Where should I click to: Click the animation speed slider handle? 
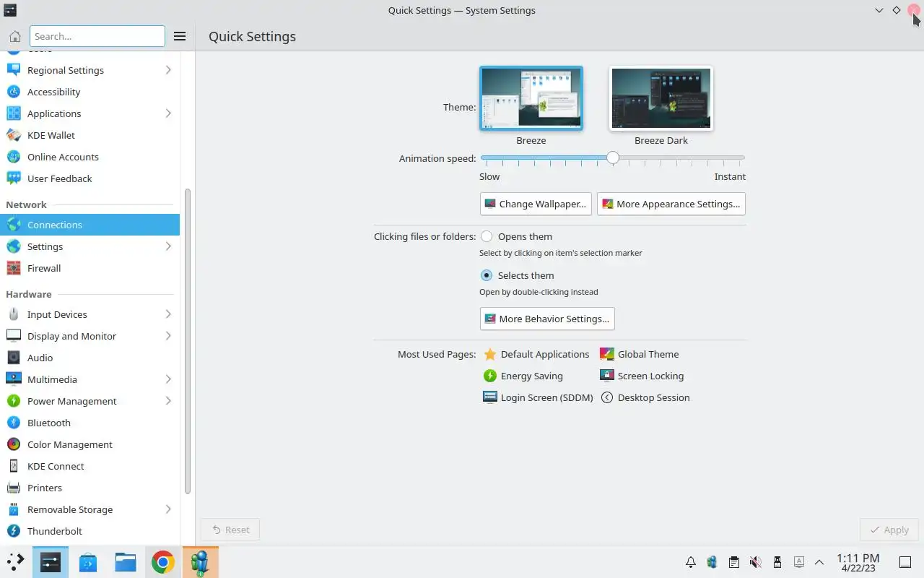(x=612, y=158)
